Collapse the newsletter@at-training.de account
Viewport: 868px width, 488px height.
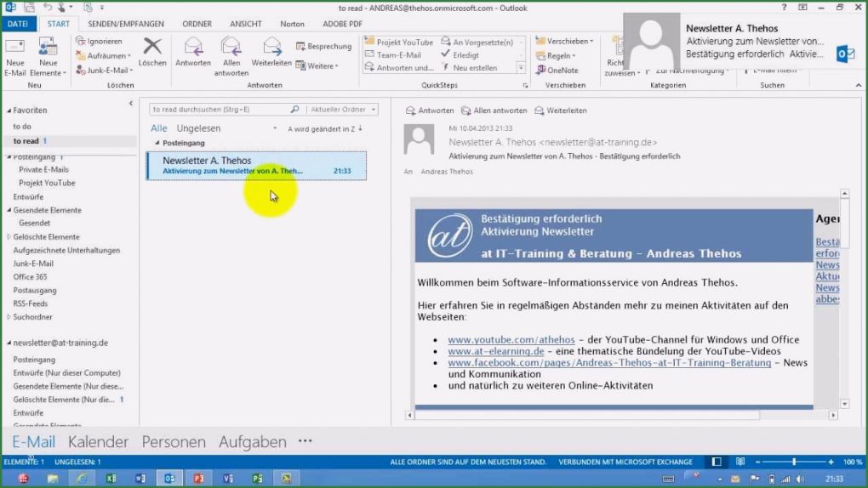point(9,343)
